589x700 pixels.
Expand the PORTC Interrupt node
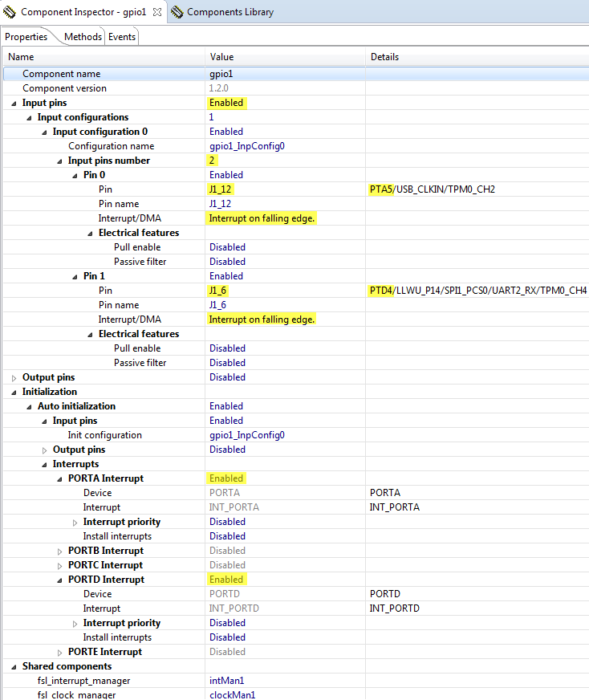(59, 566)
